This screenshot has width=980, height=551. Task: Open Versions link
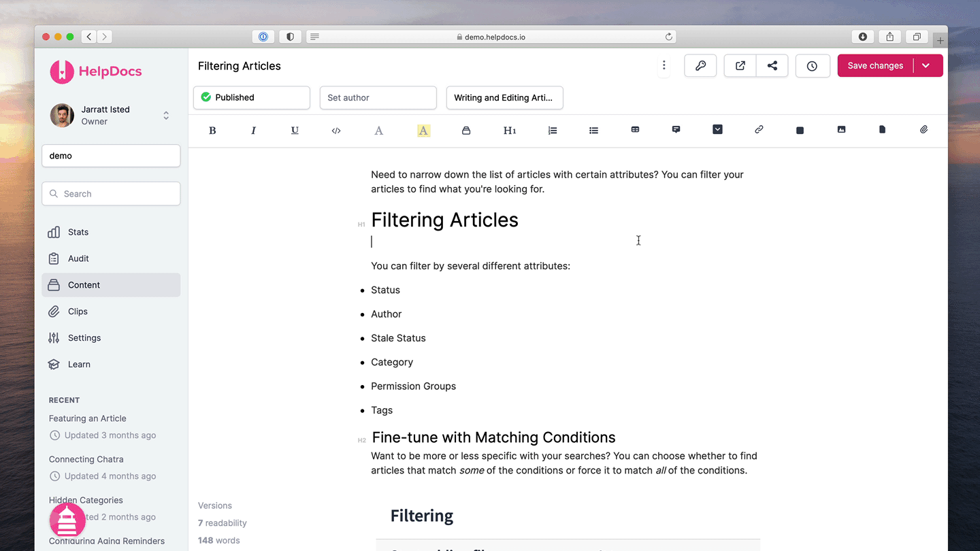[x=215, y=505]
